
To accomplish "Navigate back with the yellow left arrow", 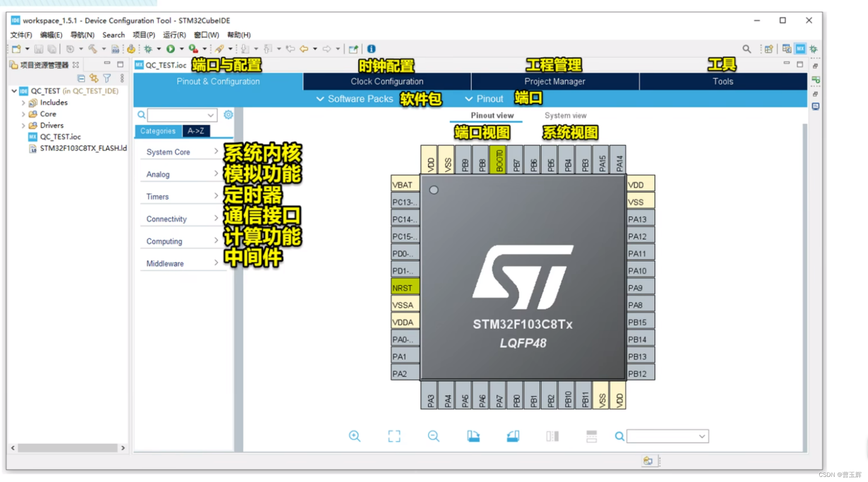I will tap(304, 49).
